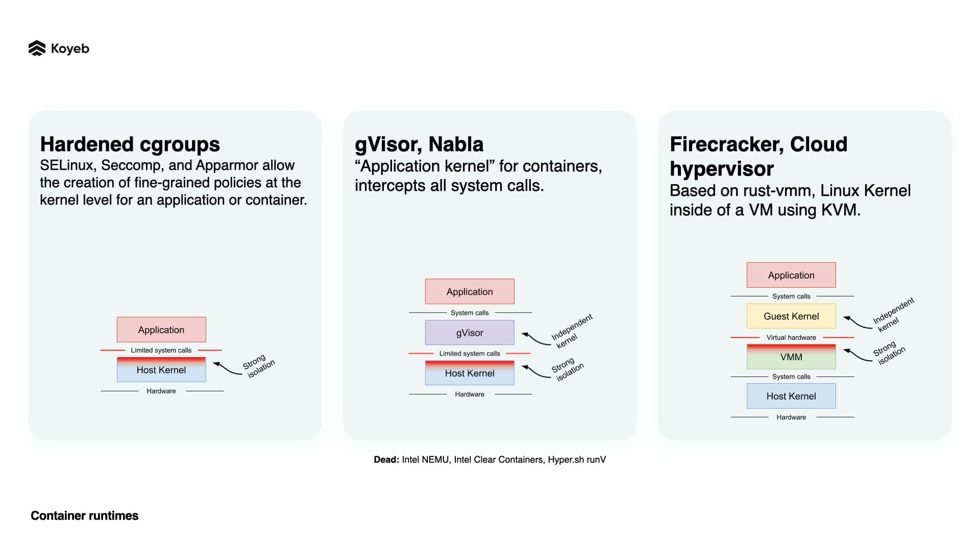The width and height of the screenshot is (980, 551).
Task: Click the VMM block in Firecracker diagram
Action: coord(791,357)
